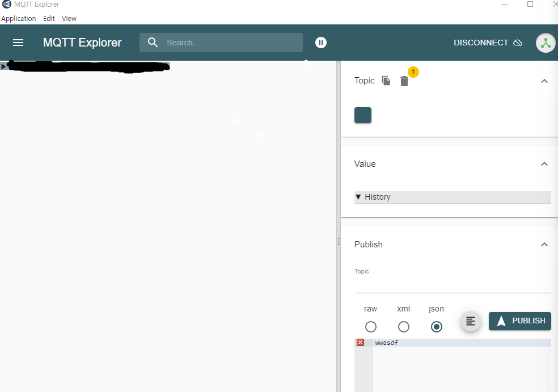
Task: Click the cloud-off icon beside DISCONNECT
Action: [x=518, y=43]
